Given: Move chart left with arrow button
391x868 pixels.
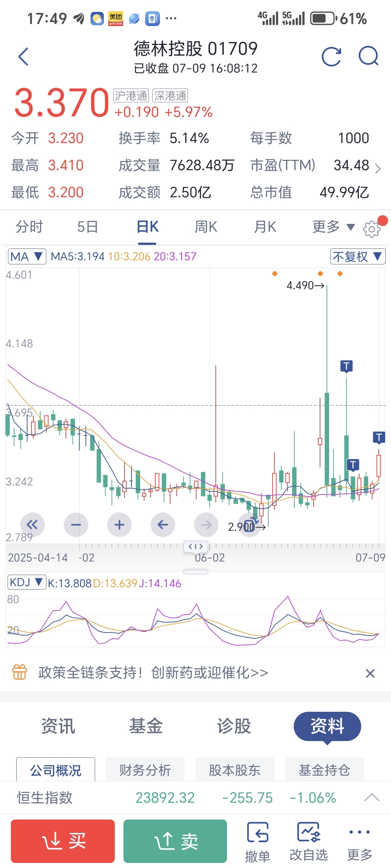Looking at the screenshot, I should [x=163, y=525].
